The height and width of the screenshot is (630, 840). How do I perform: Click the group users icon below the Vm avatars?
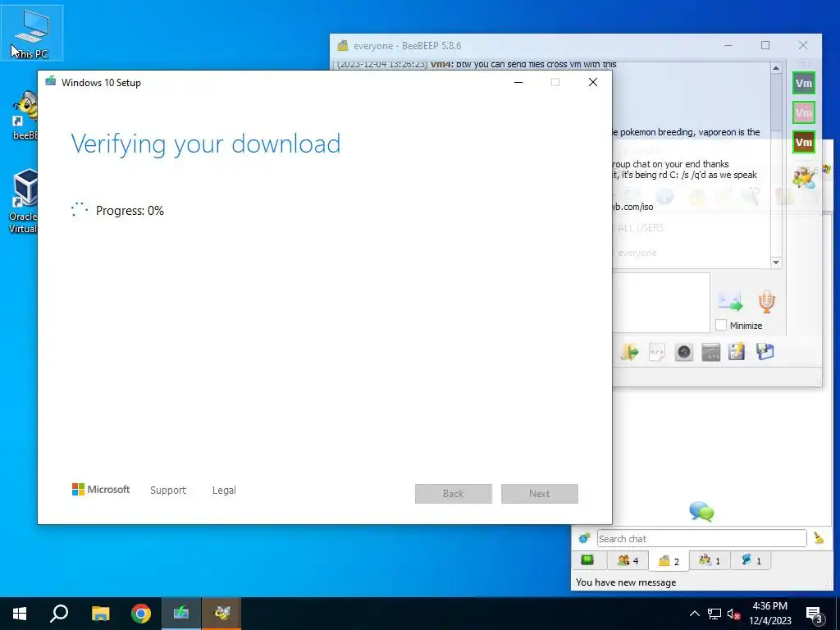click(x=805, y=177)
